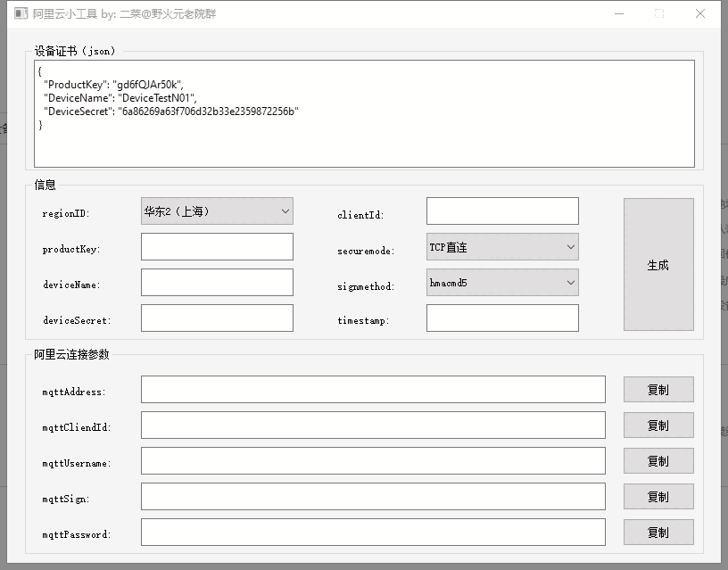Expand the securemode combo box
728x570 pixels.
pos(502,247)
